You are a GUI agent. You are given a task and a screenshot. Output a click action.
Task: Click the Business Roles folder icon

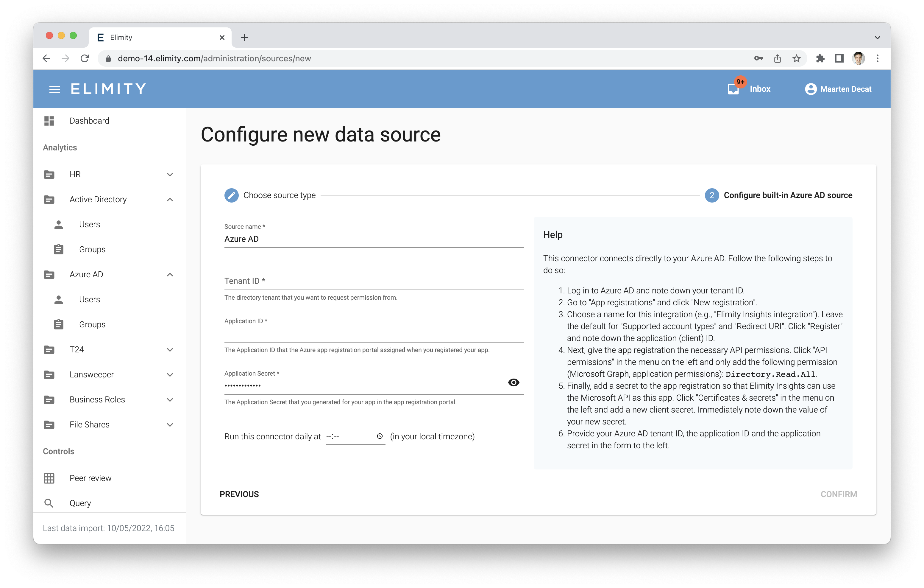[49, 399]
